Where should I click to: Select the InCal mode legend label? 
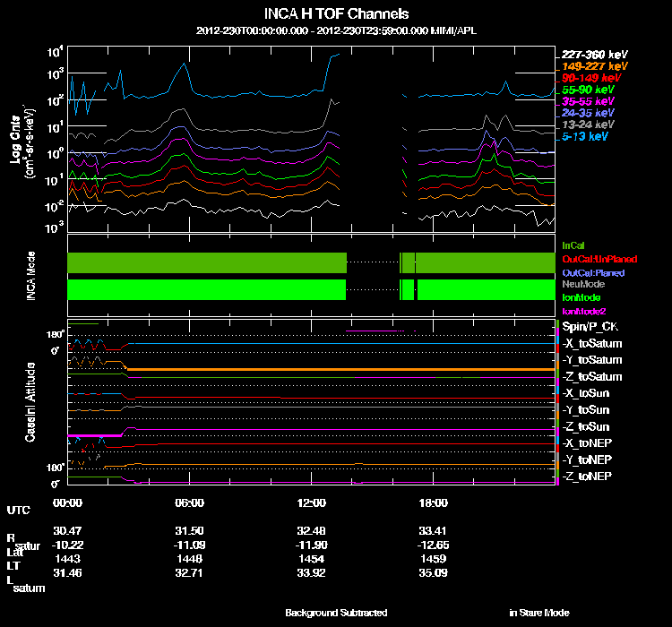coord(573,245)
